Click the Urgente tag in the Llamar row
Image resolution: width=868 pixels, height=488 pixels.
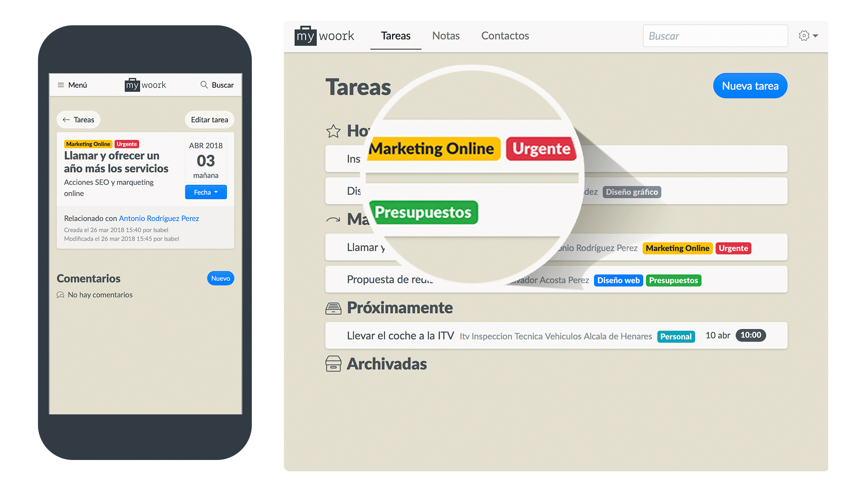(733, 248)
